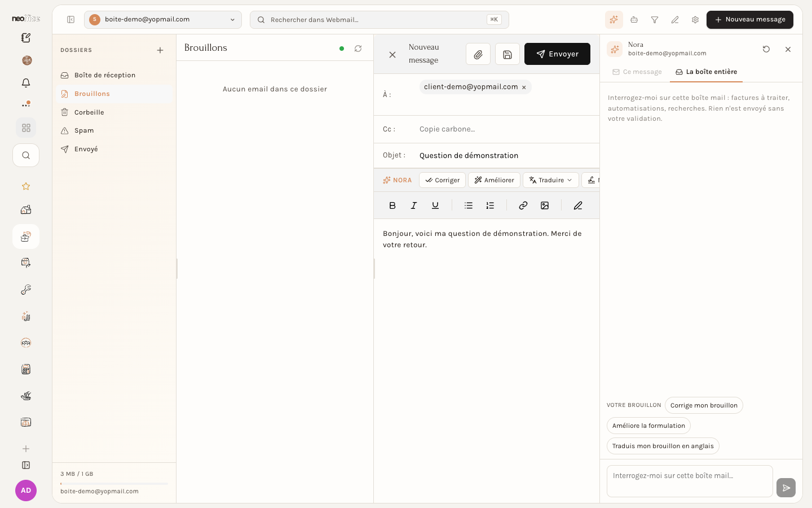Remove recipient client-demo@yopmail.com
This screenshot has height=508, width=812.
[524, 87]
